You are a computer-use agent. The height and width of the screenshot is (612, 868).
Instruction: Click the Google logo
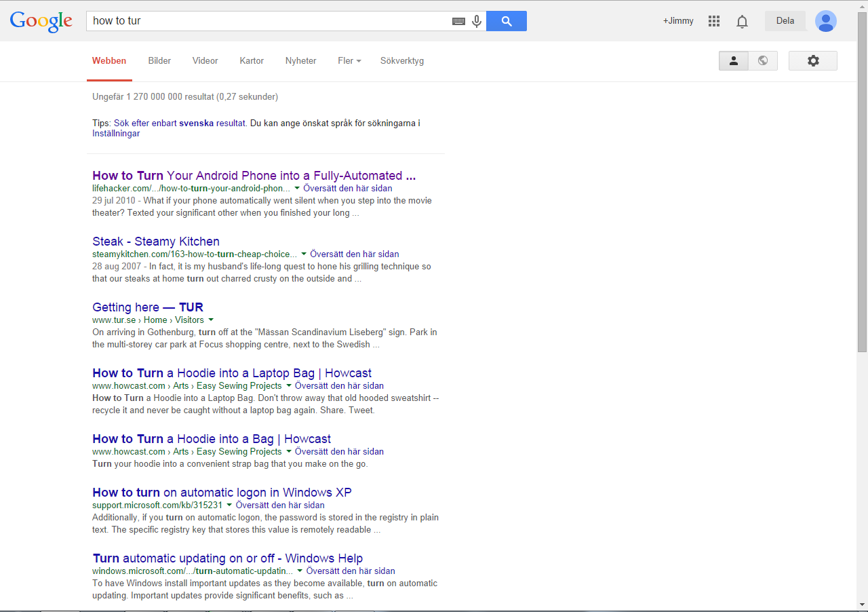click(x=41, y=21)
